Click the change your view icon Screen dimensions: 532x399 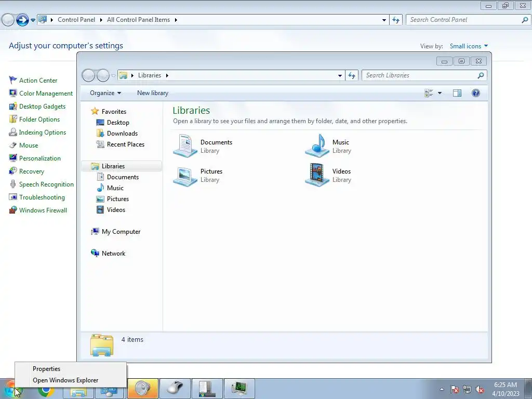429,93
